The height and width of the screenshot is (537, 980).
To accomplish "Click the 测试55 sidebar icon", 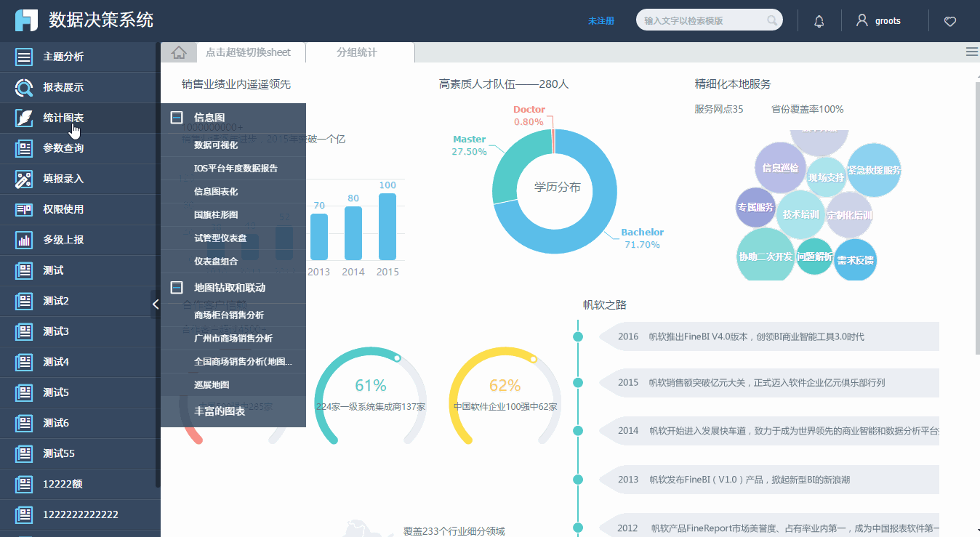I will pos(24,453).
